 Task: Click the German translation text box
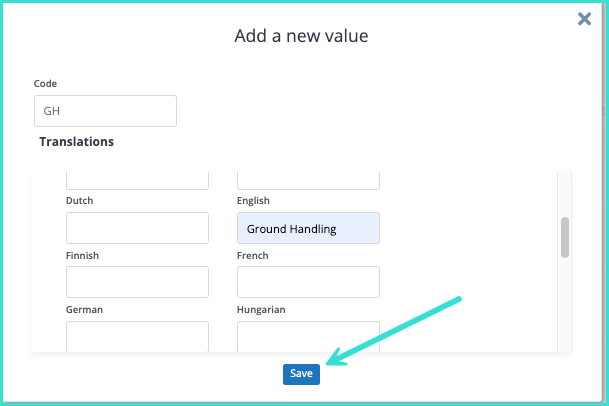point(137,336)
